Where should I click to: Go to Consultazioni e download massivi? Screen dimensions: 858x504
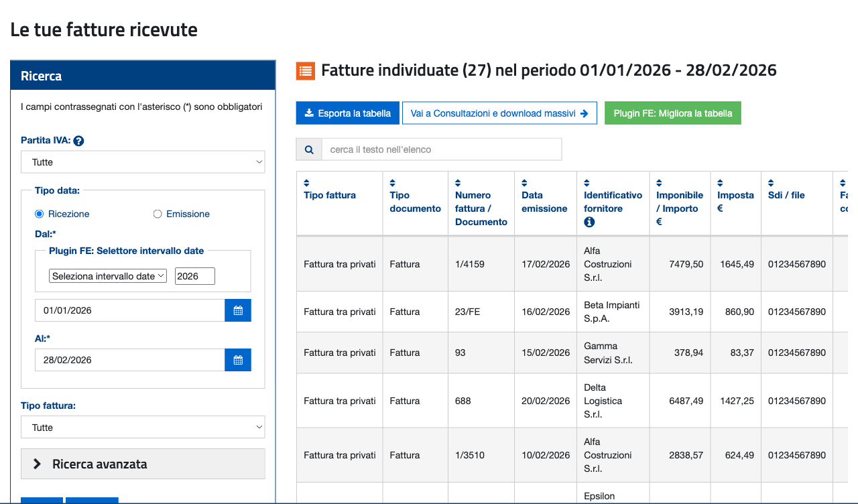pyautogui.click(x=499, y=113)
